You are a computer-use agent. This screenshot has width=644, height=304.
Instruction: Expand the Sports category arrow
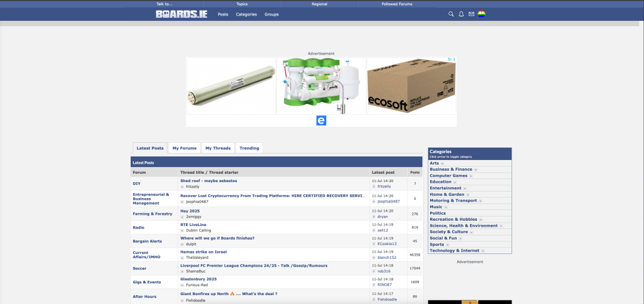[447, 245]
